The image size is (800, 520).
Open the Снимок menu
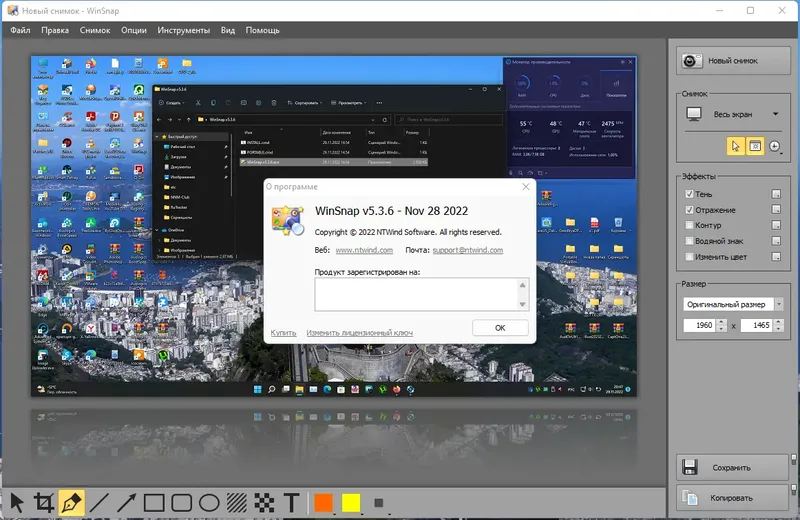(x=95, y=30)
